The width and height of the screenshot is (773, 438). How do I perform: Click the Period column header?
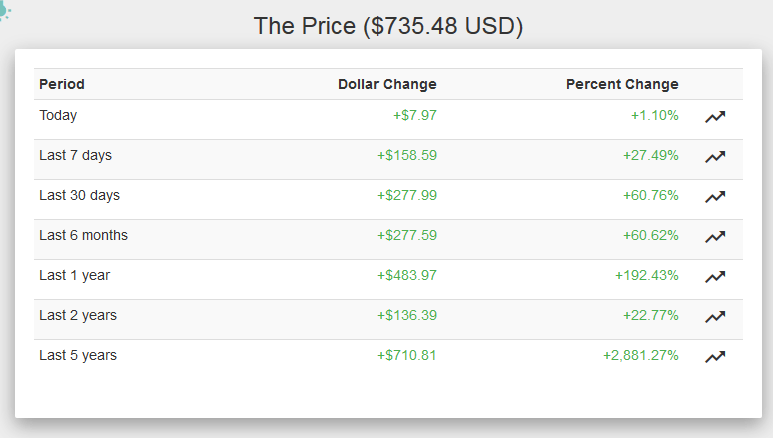pos(62,84)
